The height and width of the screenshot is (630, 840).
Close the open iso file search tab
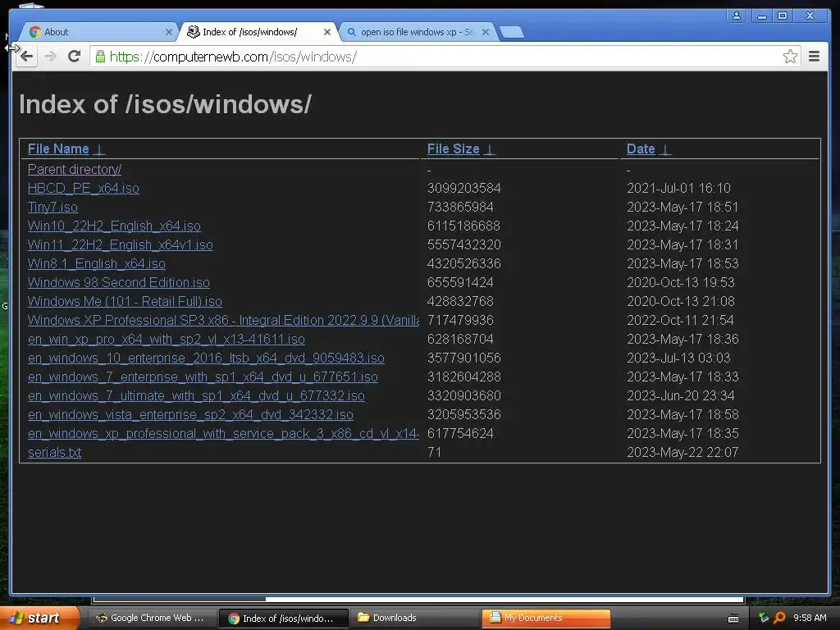(x=486, y=32)
